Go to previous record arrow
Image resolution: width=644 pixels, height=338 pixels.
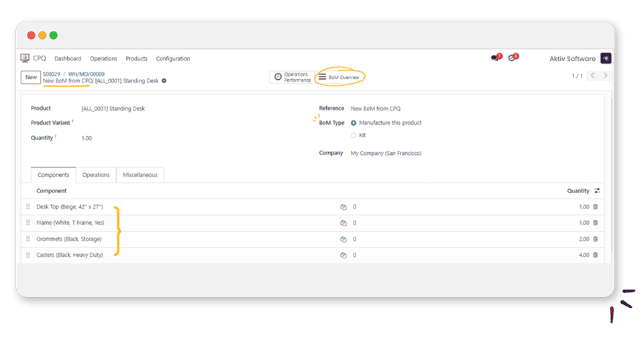592,76
